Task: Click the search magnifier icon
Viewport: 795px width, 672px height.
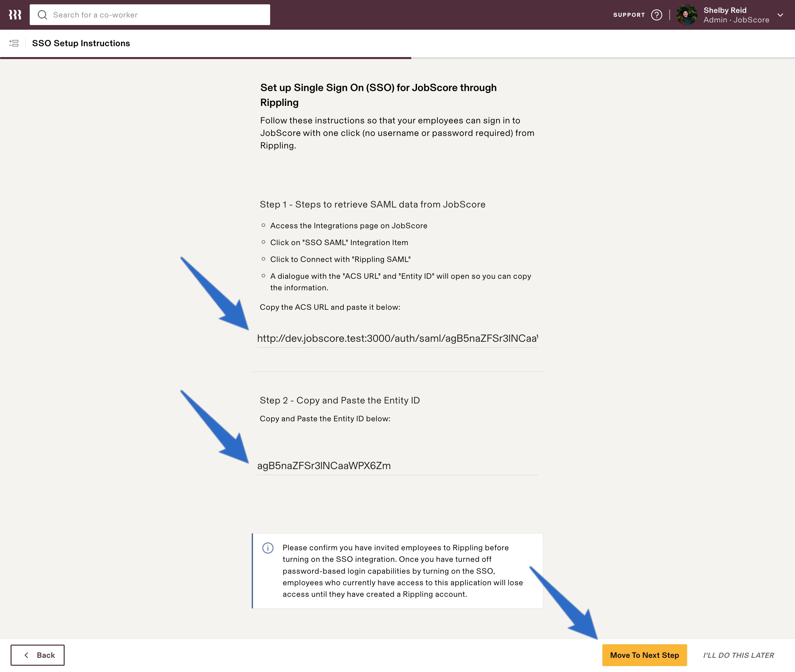Action: tap(42, 15)
